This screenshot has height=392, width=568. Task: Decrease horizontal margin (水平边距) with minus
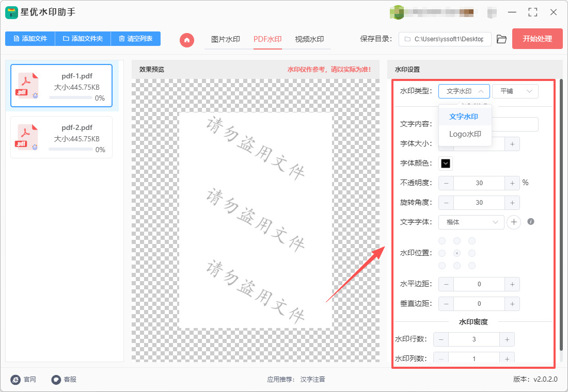[446, 284]
